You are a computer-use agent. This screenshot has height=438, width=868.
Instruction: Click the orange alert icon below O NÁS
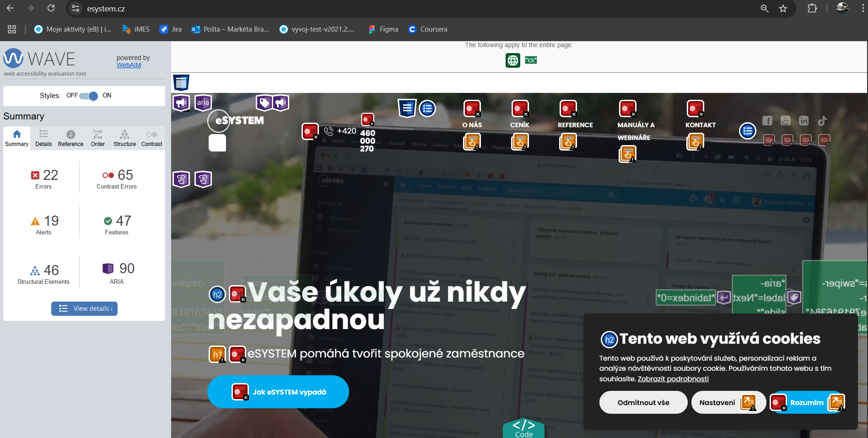coord(472,142)
